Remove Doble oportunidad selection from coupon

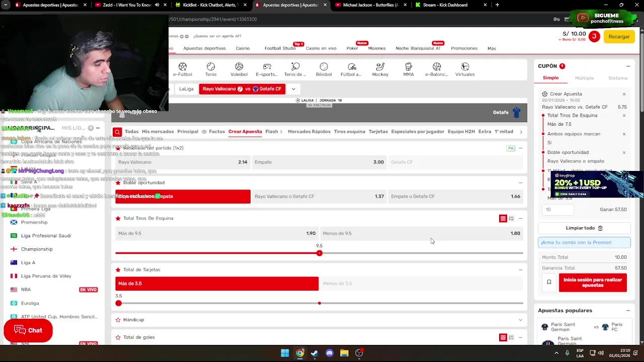coord(624,152)
